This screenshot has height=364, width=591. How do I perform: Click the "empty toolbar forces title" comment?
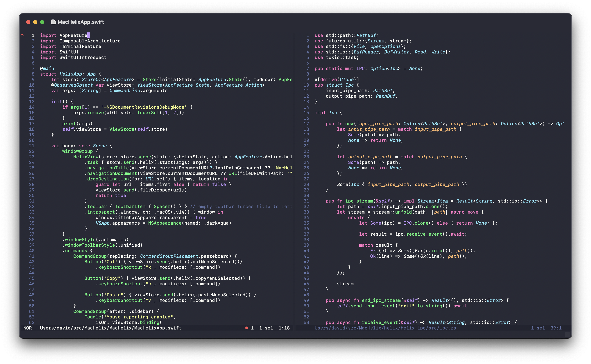[x=241, y=206]
